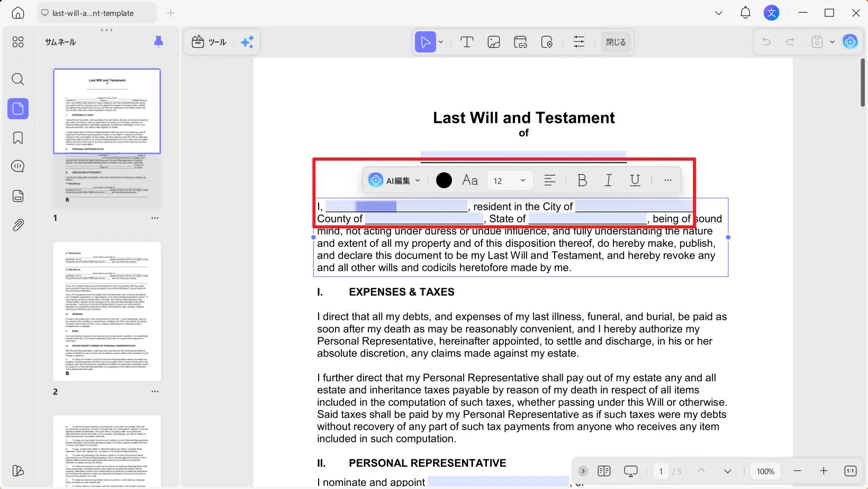This screenshot has width=868, height=489.
Task: Click the AI sparkle assistant icon
Action: pyautogui.click(x=247, y=42)
